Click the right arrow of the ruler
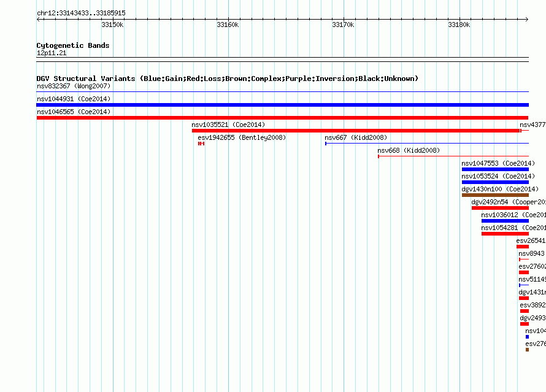546x392 pixels. click(527, 19)
